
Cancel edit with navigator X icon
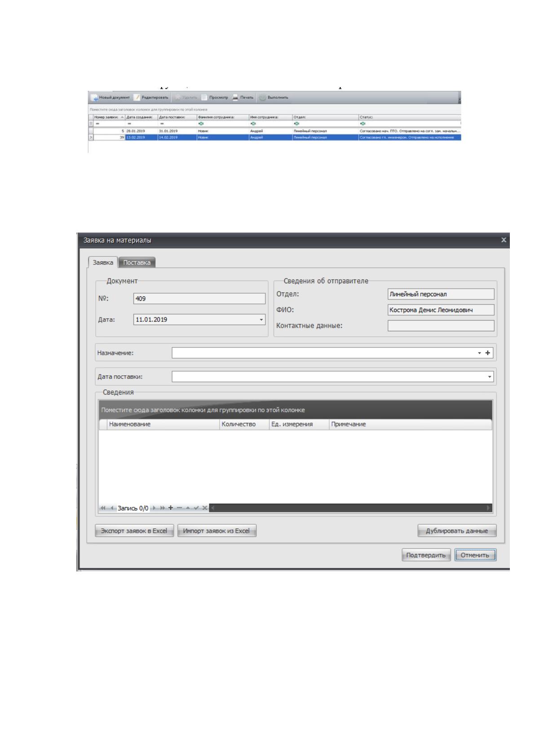(x=205, y=508)
